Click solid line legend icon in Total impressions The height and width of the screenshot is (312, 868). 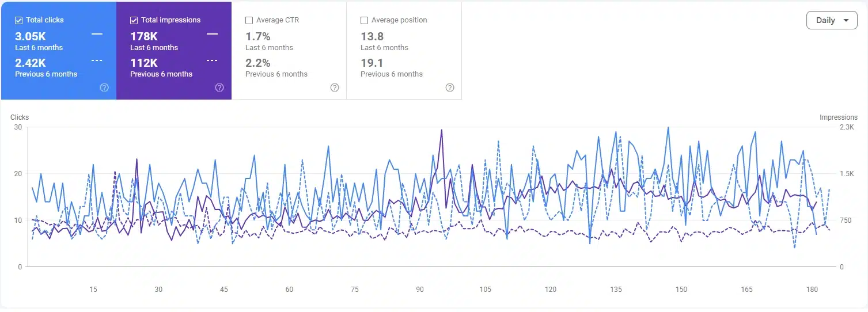coord(212,34)
